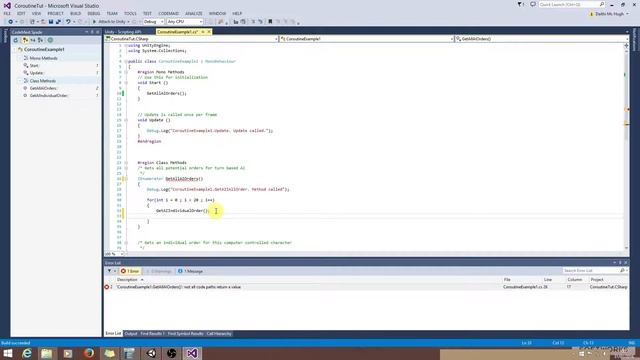Switch to the Unity Scripting API tab
Viewport: 640px width, 360px height.
123,32
